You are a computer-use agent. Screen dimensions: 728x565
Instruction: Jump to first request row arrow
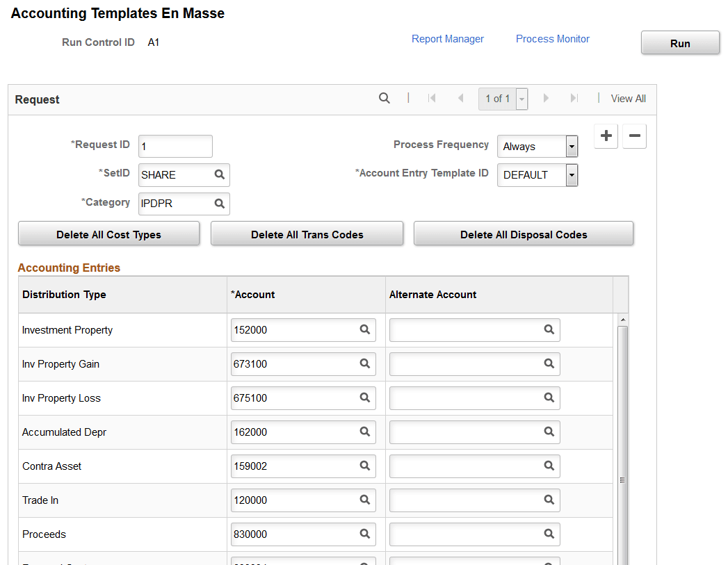click(432, 99)
